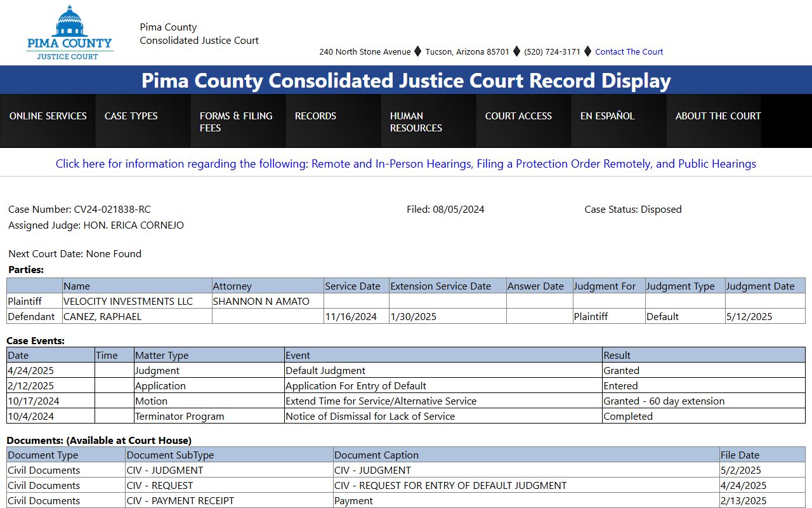
Task: Click extension service date 1/30/2025 cell
Action: [x=448, y=316]
